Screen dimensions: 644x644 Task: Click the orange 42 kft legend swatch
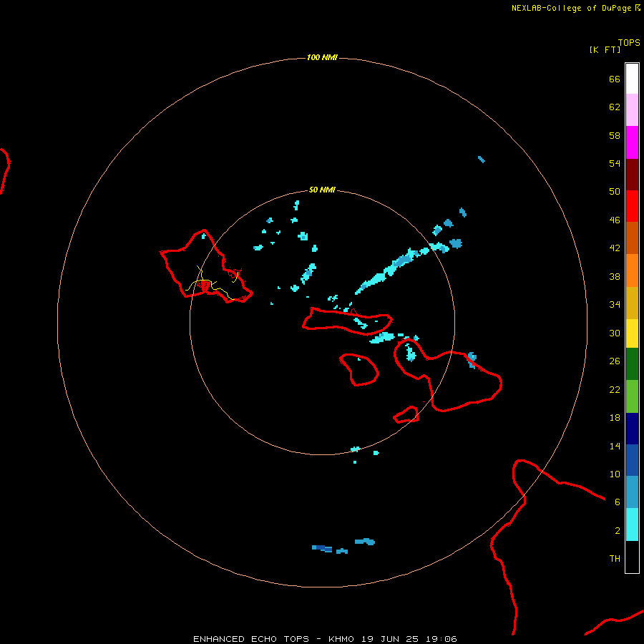click(x=632, y=270)
